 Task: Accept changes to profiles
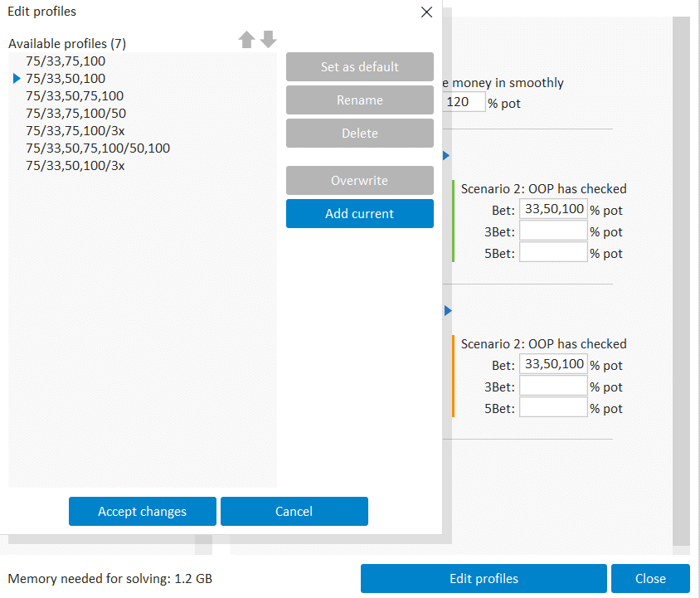pyautogui.click(x=143, y=512)
